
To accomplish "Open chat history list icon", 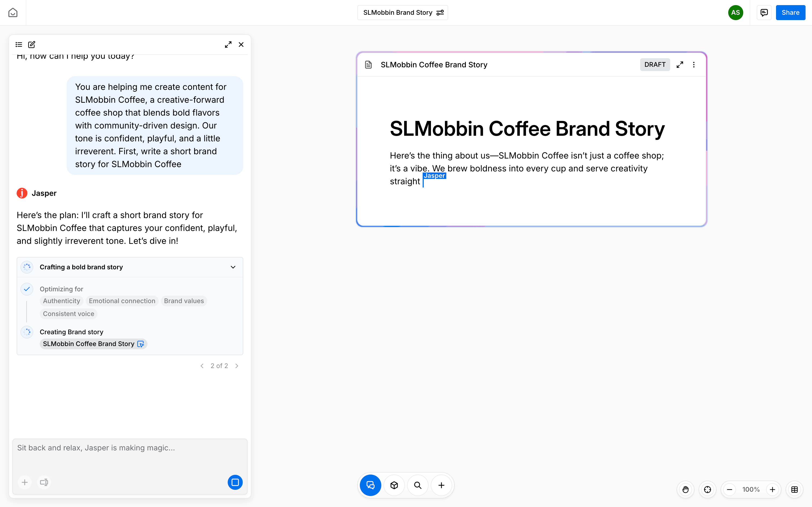I will tap(19, 44).
